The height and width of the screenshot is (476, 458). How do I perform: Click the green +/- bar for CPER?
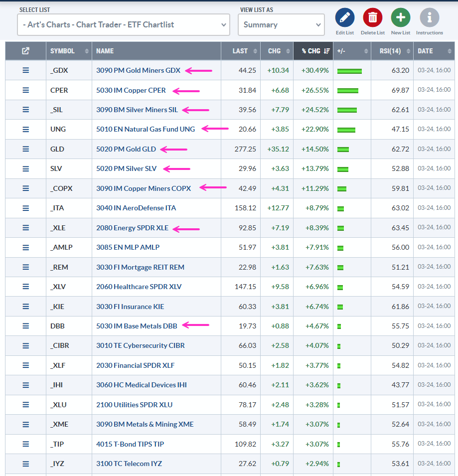point(348,91)
